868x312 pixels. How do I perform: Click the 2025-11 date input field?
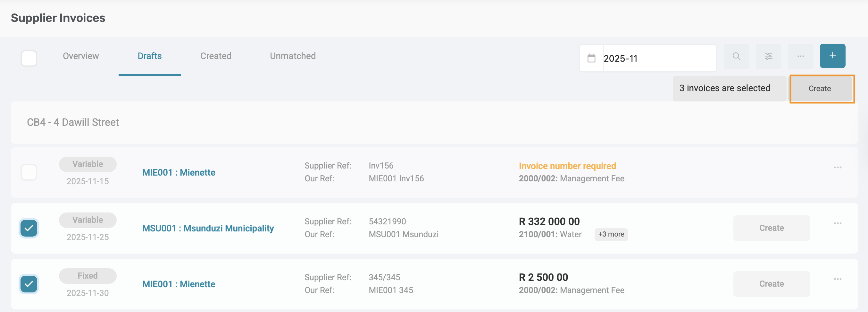pyautogui.click(x=657, y=58)
